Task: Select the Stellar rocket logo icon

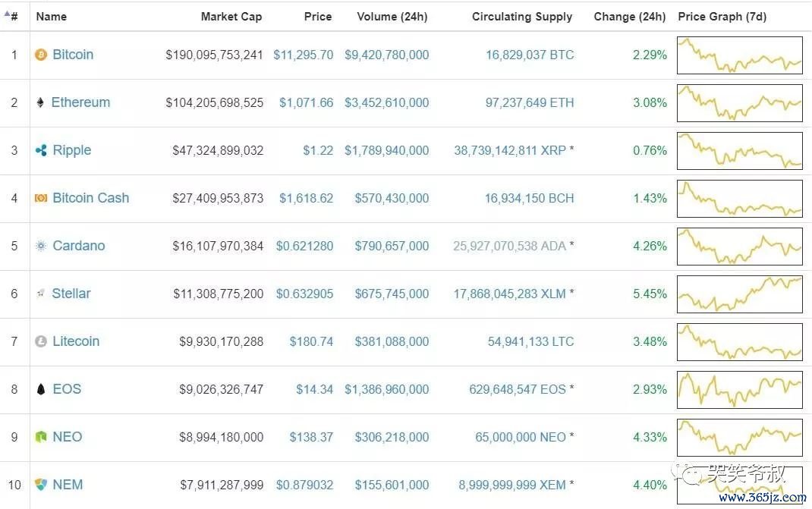Action: [41, 294]
